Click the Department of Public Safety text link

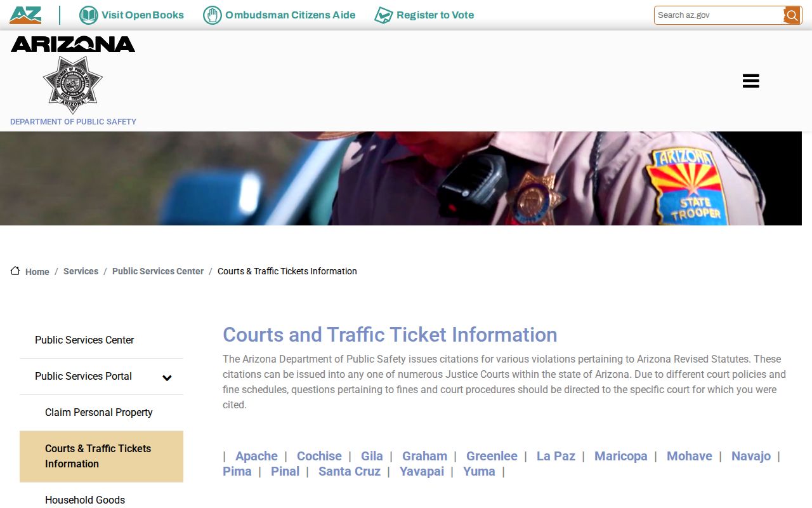(73, 121)
